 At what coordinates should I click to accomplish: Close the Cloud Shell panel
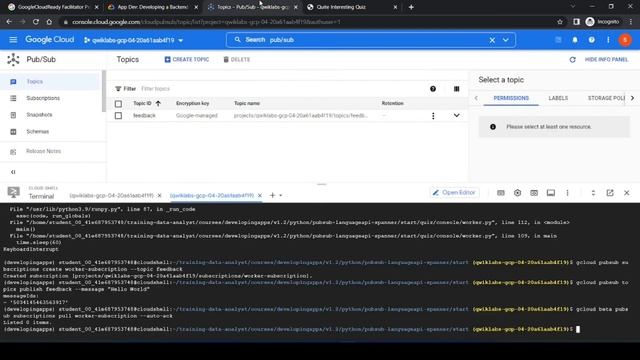[x=627, y=193]
